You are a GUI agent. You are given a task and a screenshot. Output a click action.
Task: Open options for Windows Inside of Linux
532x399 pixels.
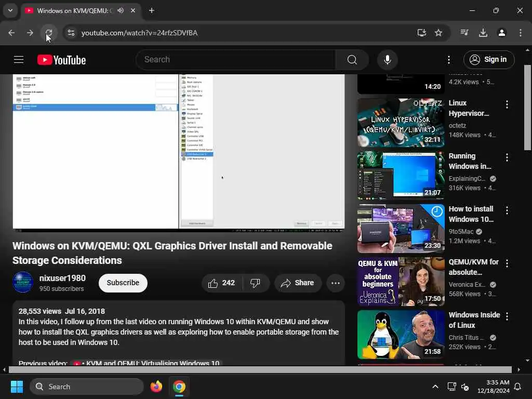507,316
